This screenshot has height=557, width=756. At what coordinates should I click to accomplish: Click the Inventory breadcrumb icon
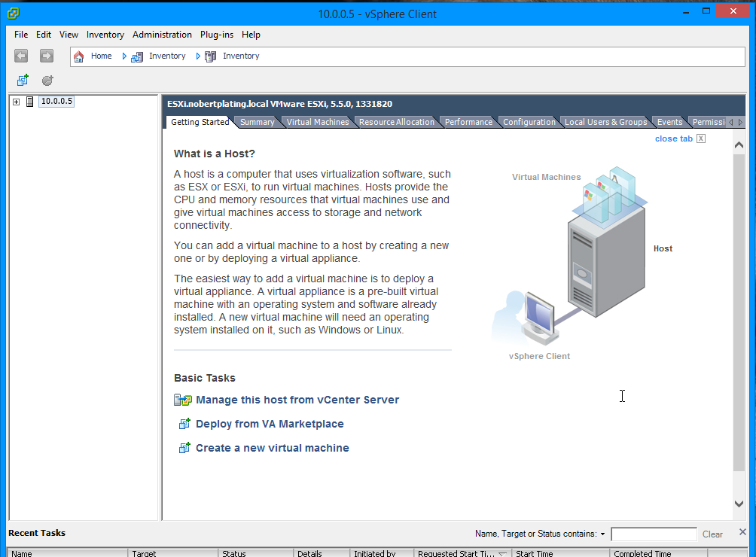[x=136, y=56]
